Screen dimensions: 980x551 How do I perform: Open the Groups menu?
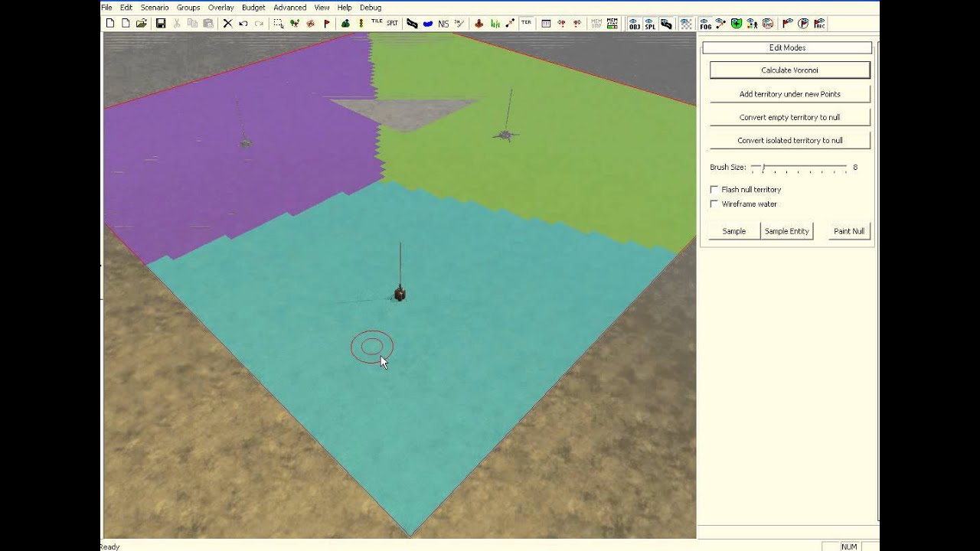188,8
